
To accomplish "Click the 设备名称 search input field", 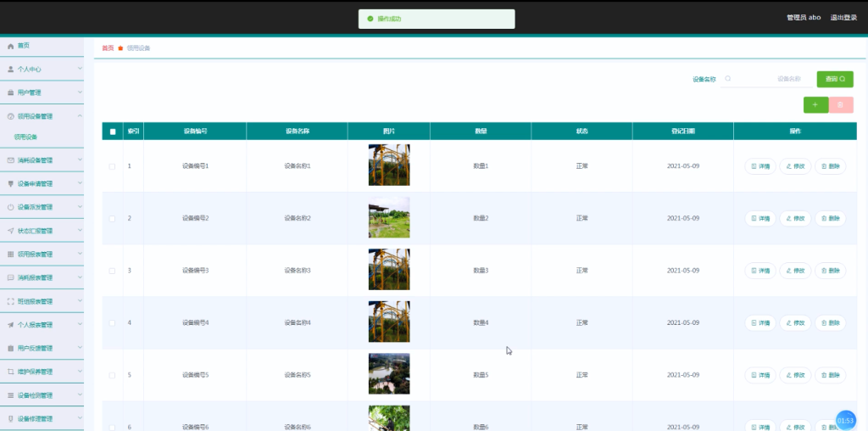I will tap(766, 79).
